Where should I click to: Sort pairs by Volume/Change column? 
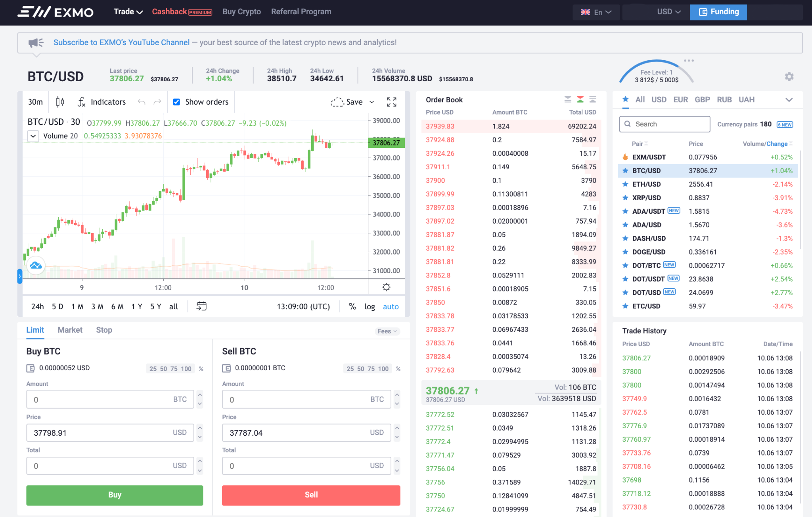[x=768, y=144]
